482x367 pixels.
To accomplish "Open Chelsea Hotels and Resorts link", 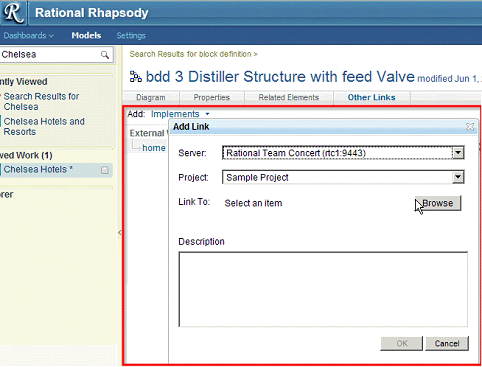I will [44, 126].
